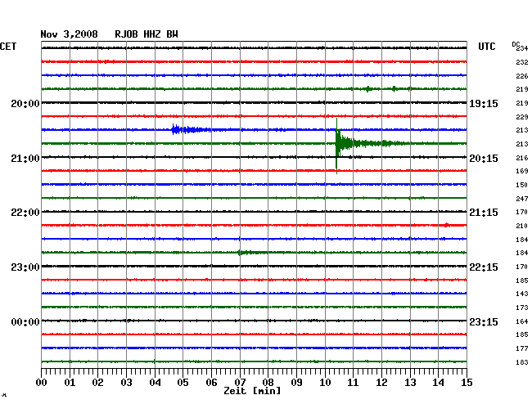The width and height of the screenshot is (532, 404).
Task: Select minute tick label "01" on the axis
Action: tap(70, 382)
